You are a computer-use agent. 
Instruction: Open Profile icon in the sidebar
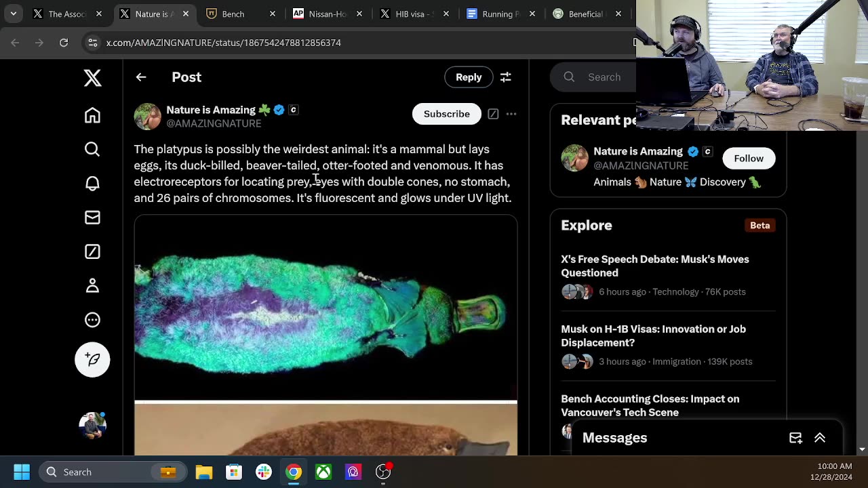tap(92, 286)
